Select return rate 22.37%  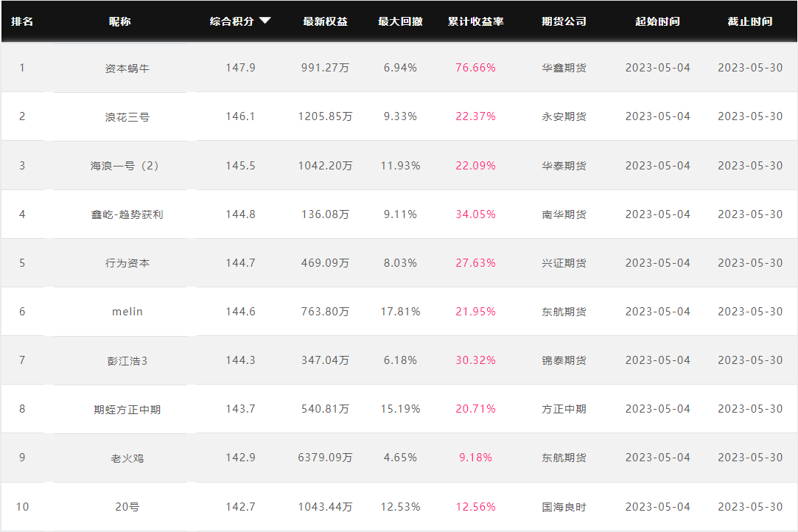[x=475, y=116]
